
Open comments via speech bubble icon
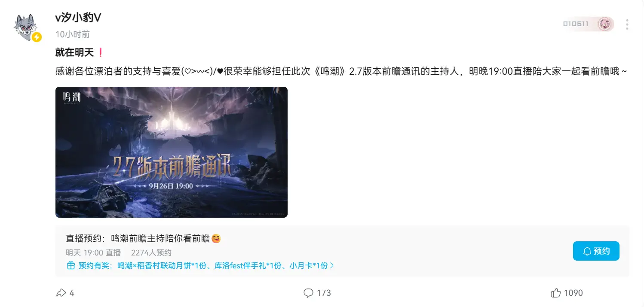click(x=308, y=293)
